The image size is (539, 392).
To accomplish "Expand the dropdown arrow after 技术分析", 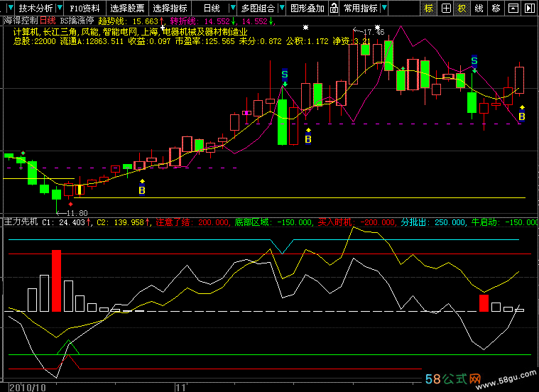I will pyautogui.click(x=60, y=8).
